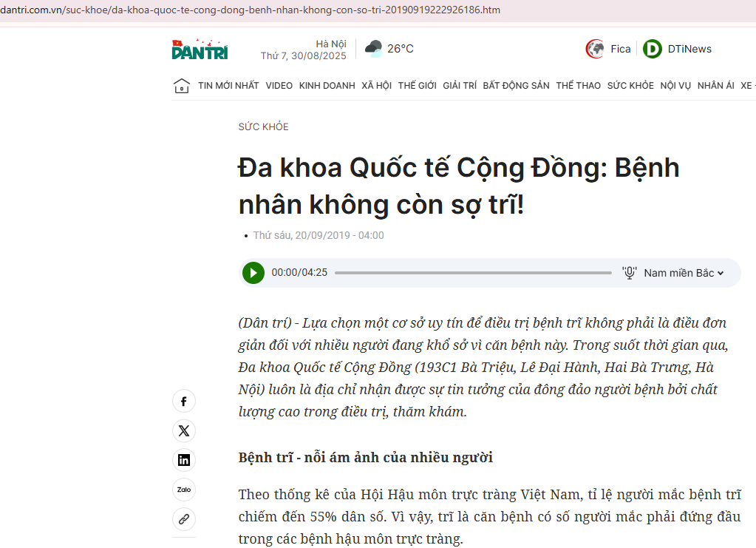Click the weather cloud icon
The image size is (756, 548).
(x=374, y=49)
